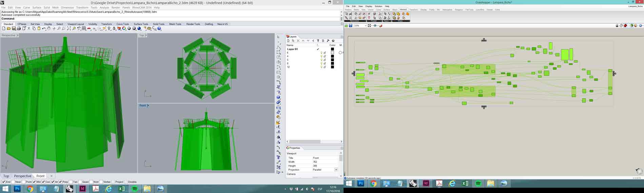Screen dimensions: 644x193
Task: Toggle visibility bulb of layer 6
Action: [x=321, y=53]
